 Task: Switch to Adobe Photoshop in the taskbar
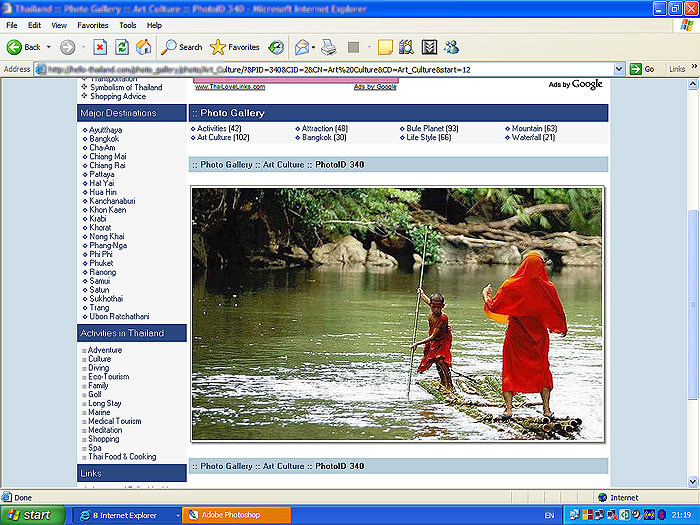pos(236,515)
